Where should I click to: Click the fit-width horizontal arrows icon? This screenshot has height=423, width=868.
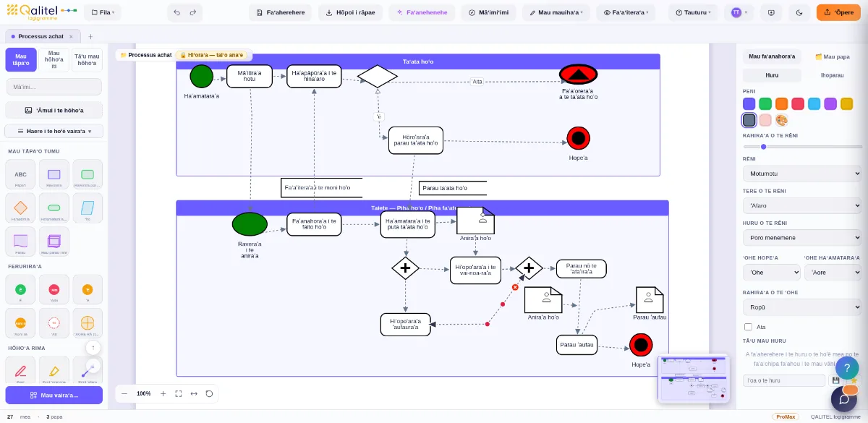[x=194, y=393]
